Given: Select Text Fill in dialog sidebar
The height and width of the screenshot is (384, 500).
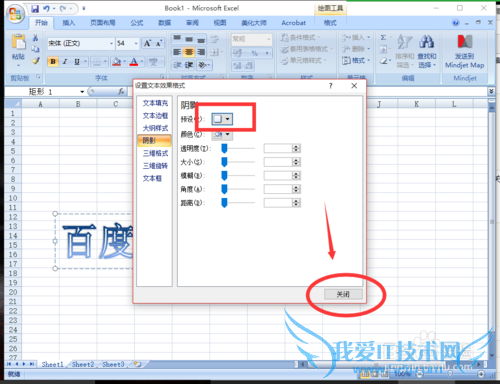Looking at the screenshot, I should click(x=155, y=103).
